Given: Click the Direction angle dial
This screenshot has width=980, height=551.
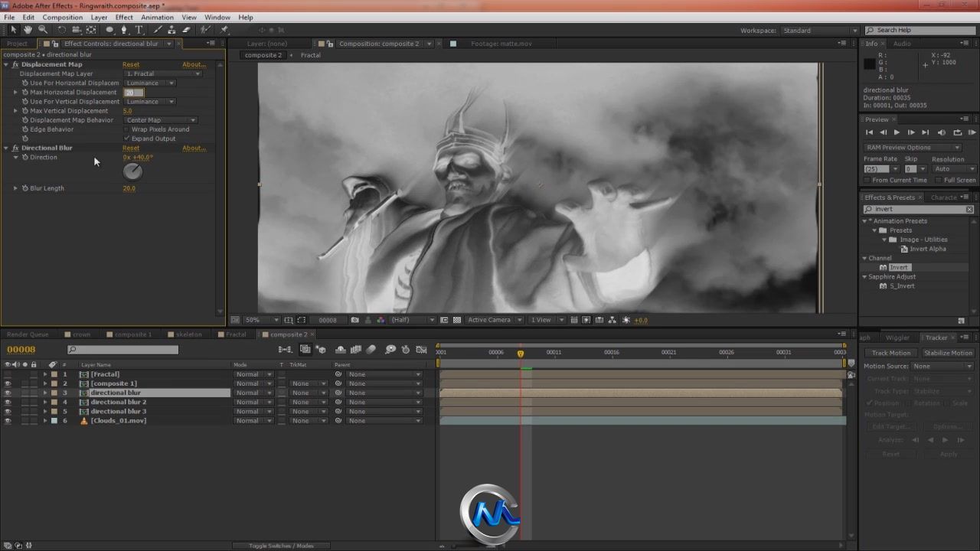Looking at the screenshot, I should 132,171.
